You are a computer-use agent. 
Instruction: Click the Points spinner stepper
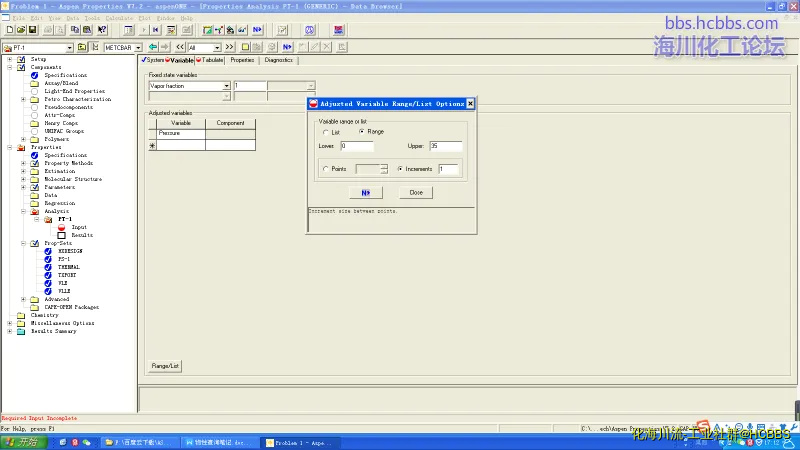click(x=384, y=169)
